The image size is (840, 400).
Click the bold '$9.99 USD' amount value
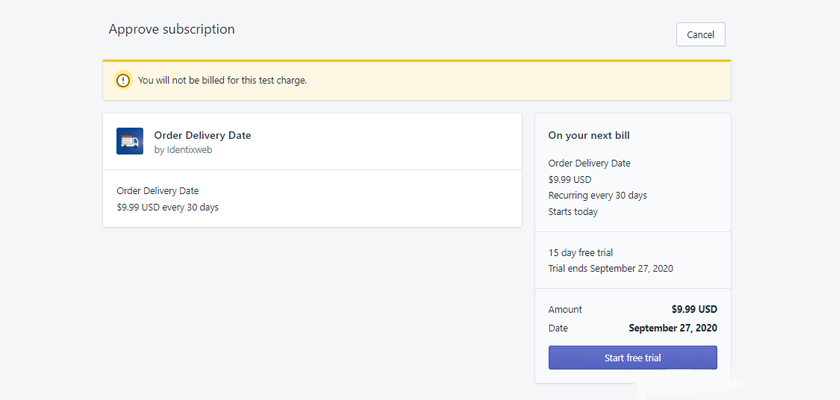pyautogui.click(x=694, y=310)
